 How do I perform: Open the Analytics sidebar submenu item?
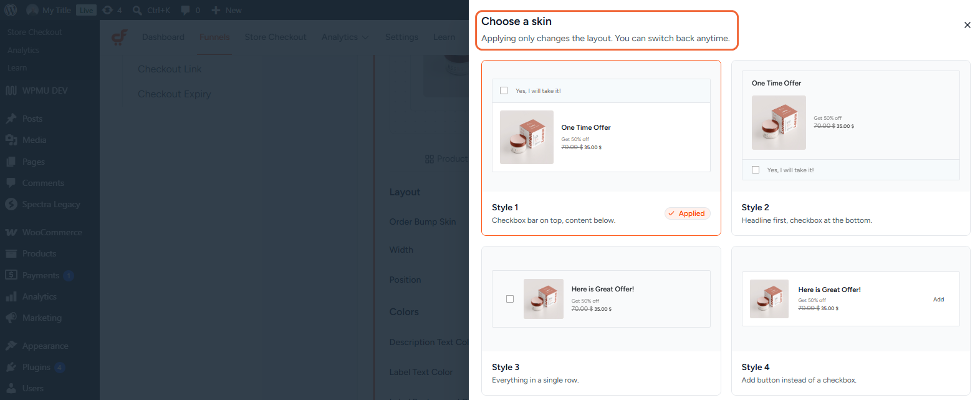coord(23,50)
